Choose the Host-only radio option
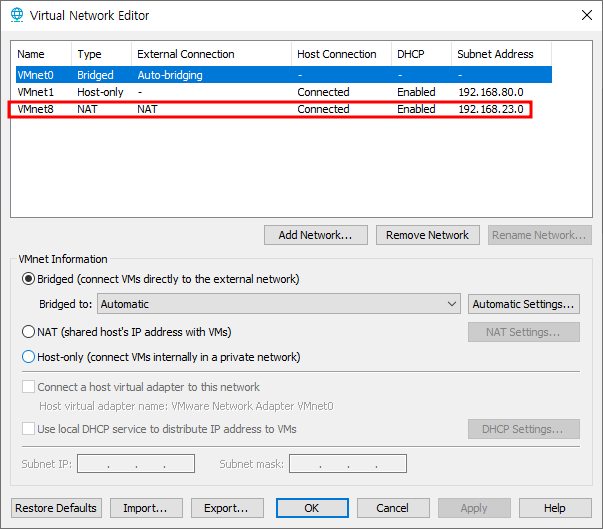 (28, 357)
